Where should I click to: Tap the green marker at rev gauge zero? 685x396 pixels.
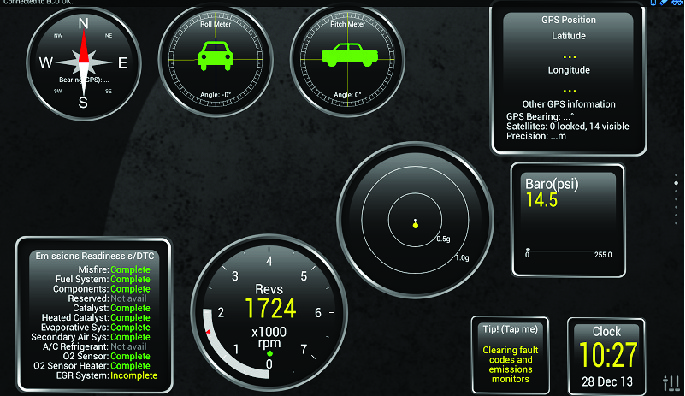270,353
